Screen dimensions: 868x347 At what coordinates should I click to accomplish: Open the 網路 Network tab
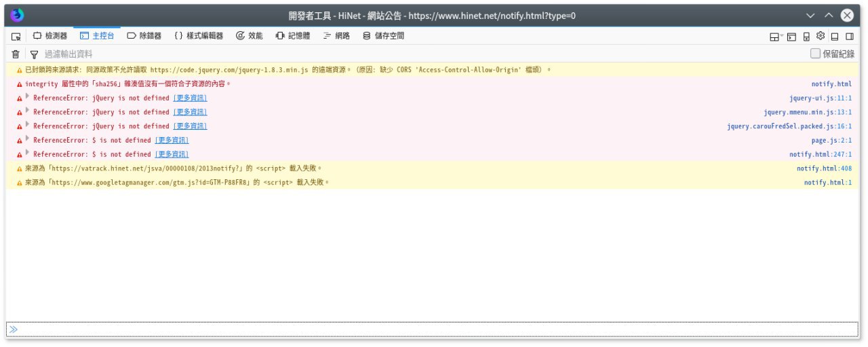[x=336, y=36]
